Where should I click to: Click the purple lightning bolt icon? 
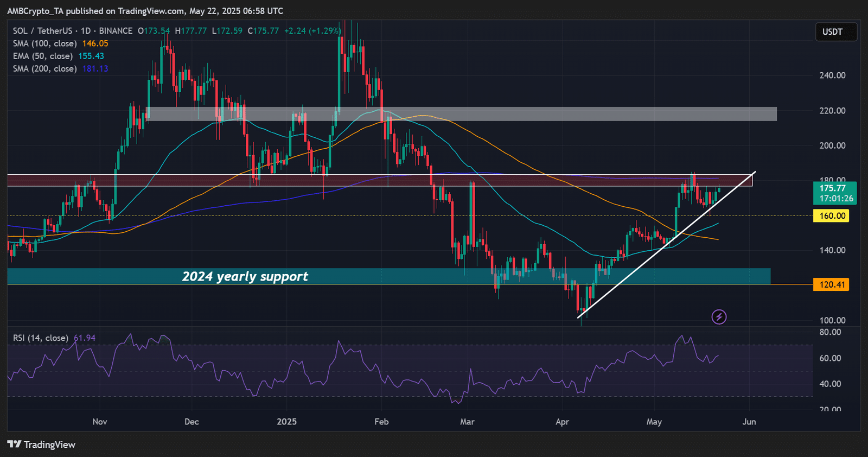[x=719, y=317]
